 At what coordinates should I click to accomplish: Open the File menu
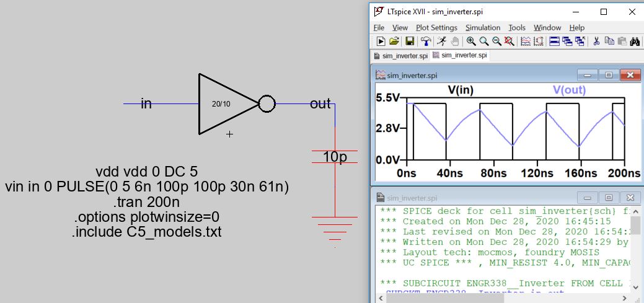[379, 27]
